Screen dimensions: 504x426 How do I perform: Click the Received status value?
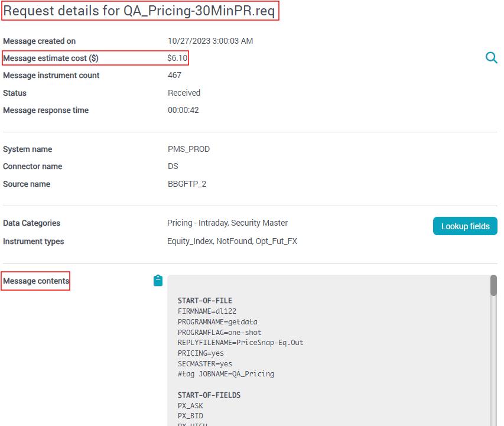pos(184,93)
